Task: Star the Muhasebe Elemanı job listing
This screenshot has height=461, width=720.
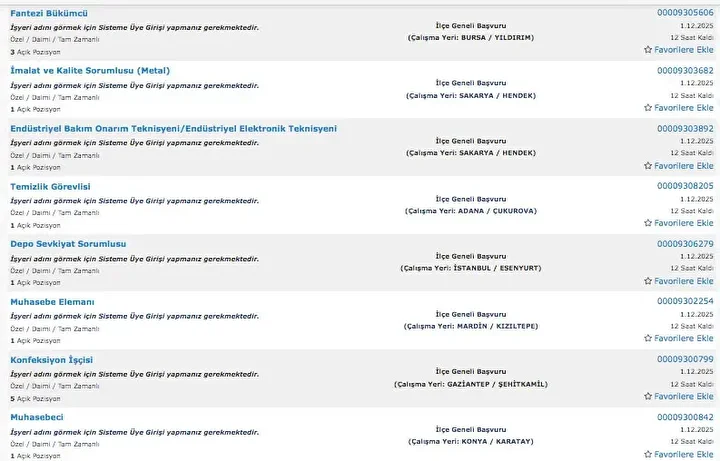Action: coord(648,339)
